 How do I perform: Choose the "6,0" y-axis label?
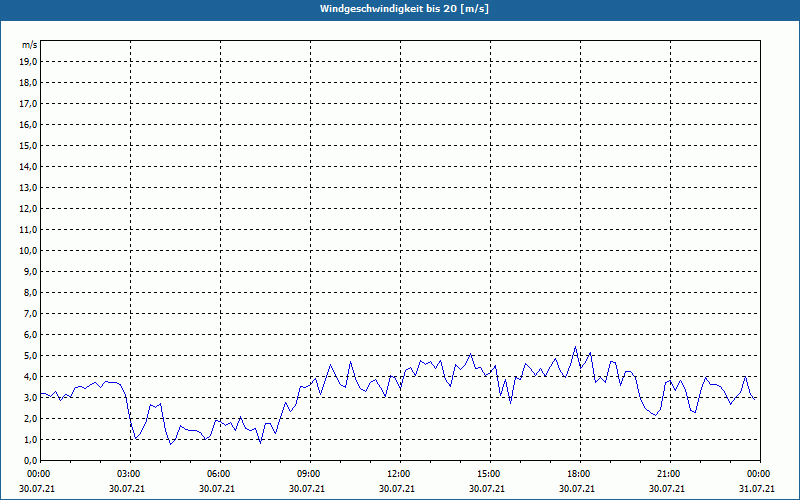(x=30, y=334)
